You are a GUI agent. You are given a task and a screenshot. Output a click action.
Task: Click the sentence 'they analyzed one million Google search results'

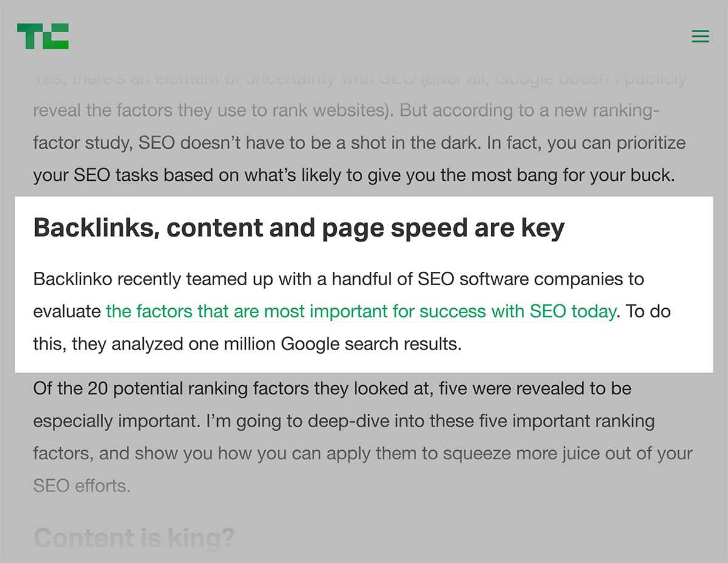pos(267,345)
